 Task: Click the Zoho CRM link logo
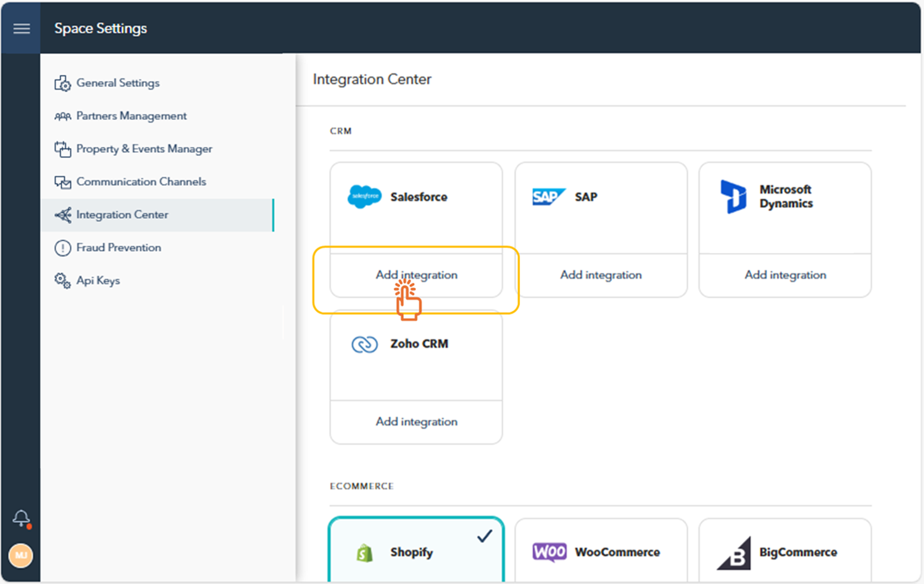[365, 344]
